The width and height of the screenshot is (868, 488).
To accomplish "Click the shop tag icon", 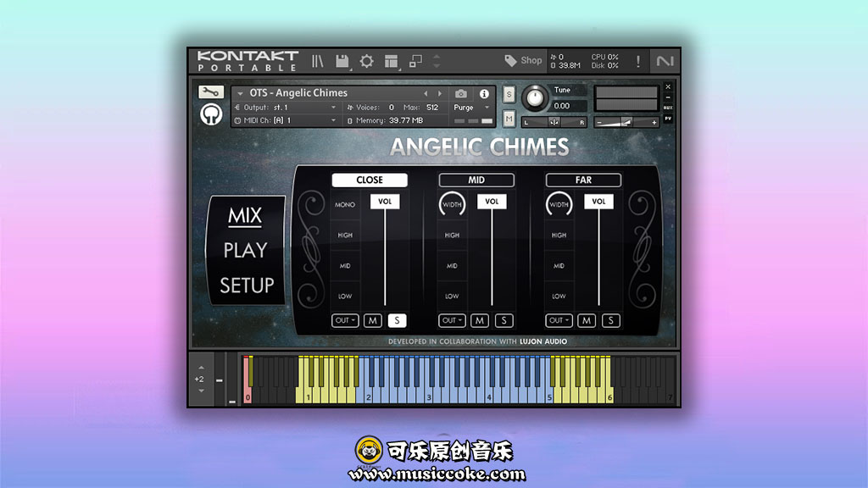I will pos(510,60).
